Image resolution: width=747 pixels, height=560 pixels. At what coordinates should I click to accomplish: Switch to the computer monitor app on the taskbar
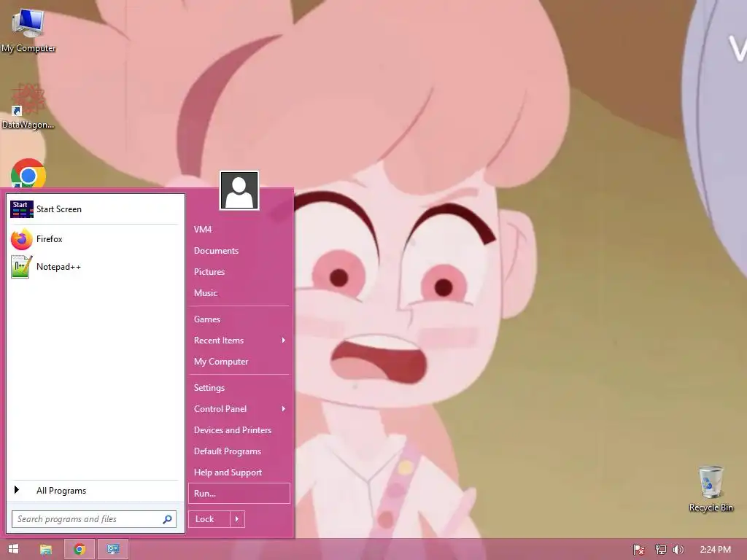pyautogui.click(x=113, y=550)
